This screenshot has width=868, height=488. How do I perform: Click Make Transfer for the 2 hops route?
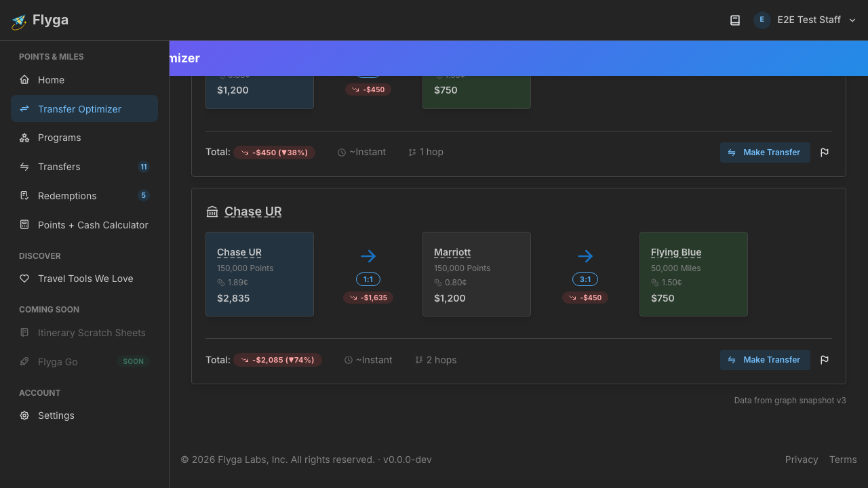tap(765, 360)
